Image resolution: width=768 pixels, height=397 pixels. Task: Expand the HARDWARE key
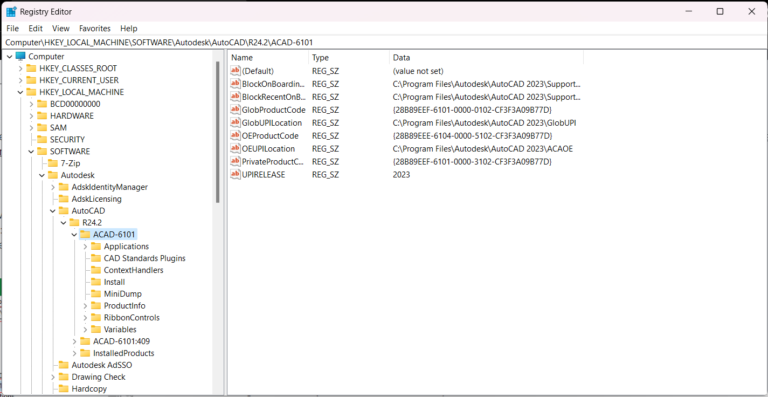point(31,116)
